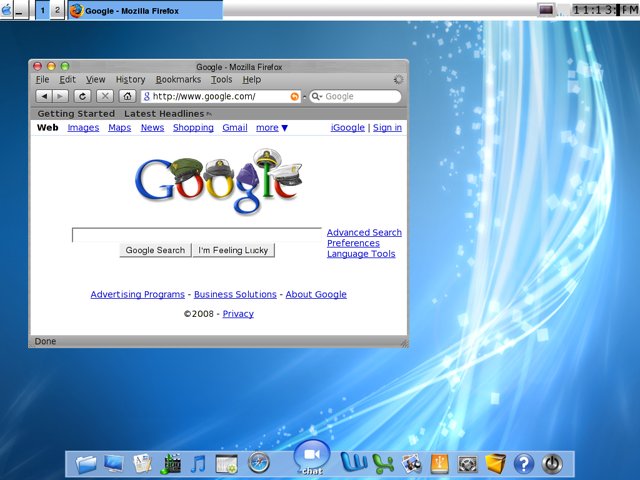Open the Help menu
This screenshot has height=480, width=640.
click(x=252, y=80)
